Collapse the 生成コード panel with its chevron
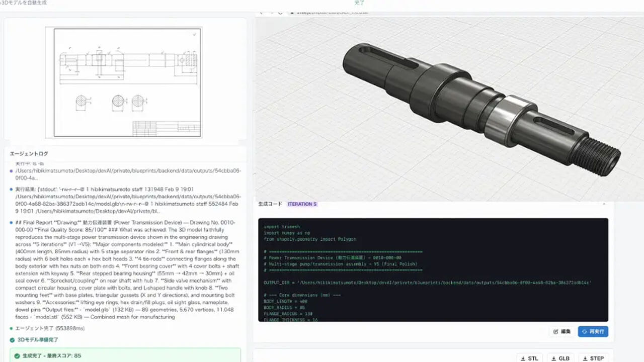This screenshot has width=644, height=362. (x=604, y=204)
